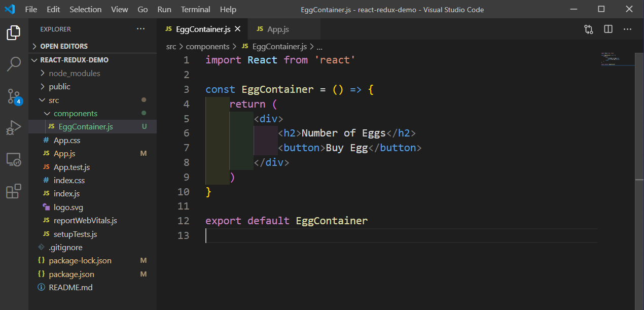Open Explorer more actions ellipsis
This screenshot has width=644, height=310.
click(x=140, y=29)
